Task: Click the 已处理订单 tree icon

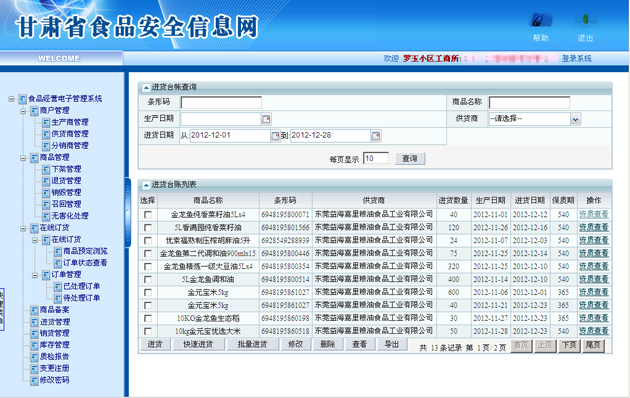Action: [x=58, y=287]
